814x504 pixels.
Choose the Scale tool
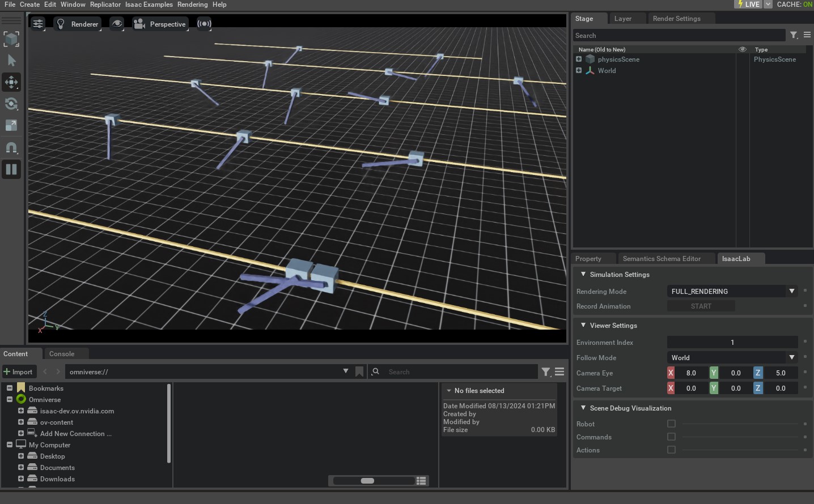[x=11, y=125]
